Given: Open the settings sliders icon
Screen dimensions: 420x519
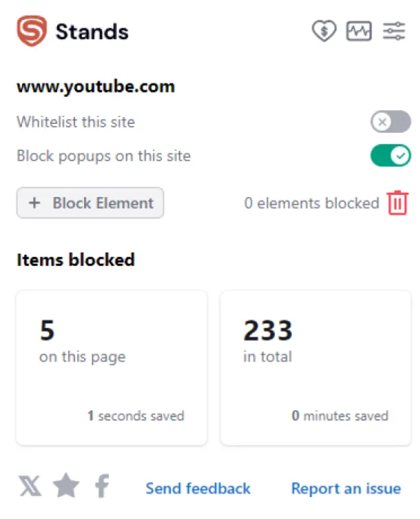Looking at the screenshot, I should tap(395, 31).
